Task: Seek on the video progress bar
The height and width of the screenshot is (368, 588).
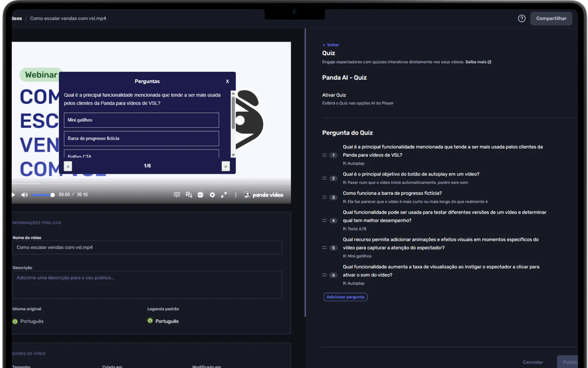Action: pyautogui.click(x=149, y=183)
